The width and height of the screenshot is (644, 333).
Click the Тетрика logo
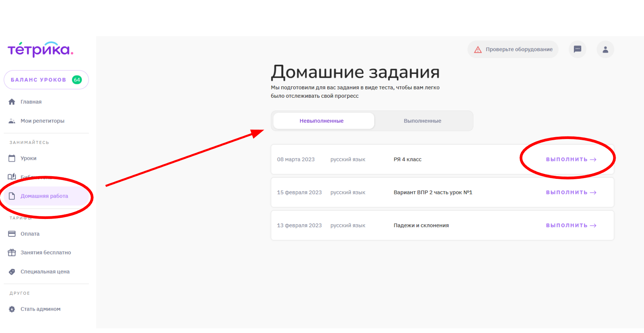point(41,50)
